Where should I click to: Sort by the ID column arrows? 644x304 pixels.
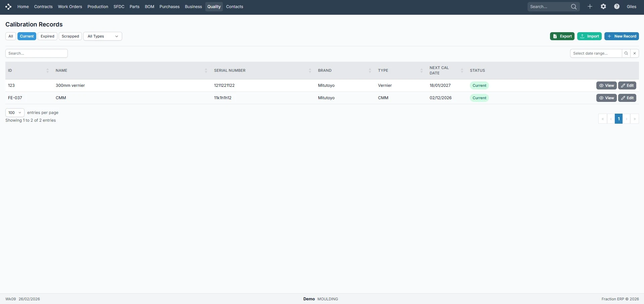pyautogui.click(x=47, y=70)
